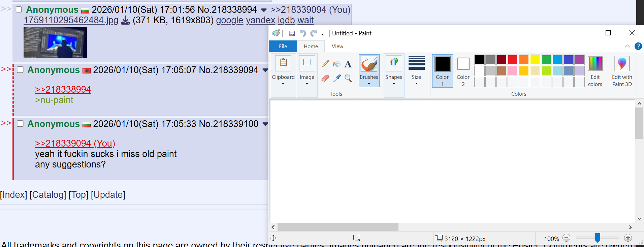Click the Save icon in quick access toolbar
Image resolution: width=644 pixels, height=247 pixels.
(292, 33)
